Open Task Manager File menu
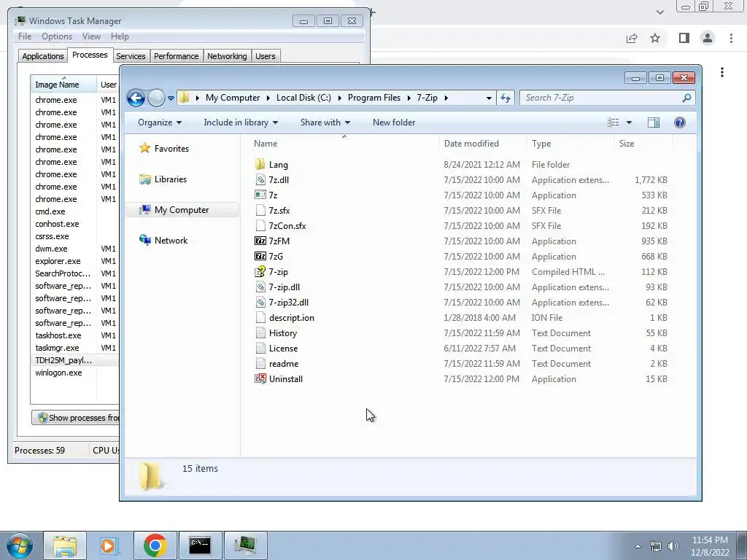Viewport: 747px width, 560px height. (x=25, y=36)
